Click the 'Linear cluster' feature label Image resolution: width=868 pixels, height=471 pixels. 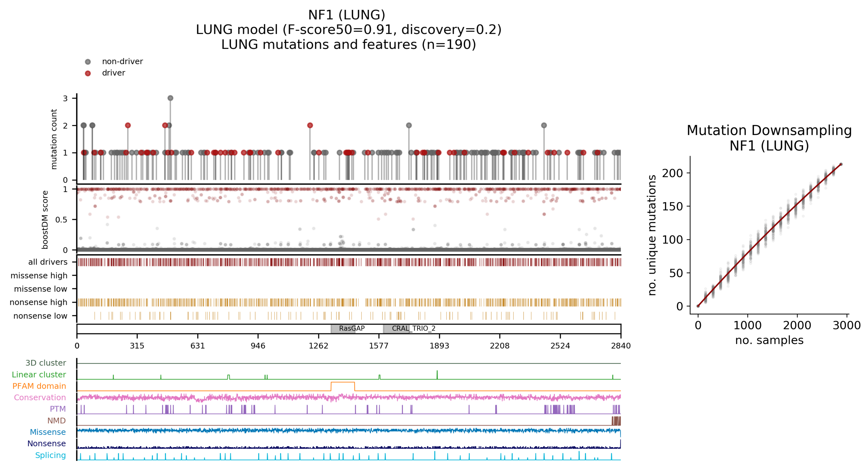pyautogui.click(x=39, y=375)
